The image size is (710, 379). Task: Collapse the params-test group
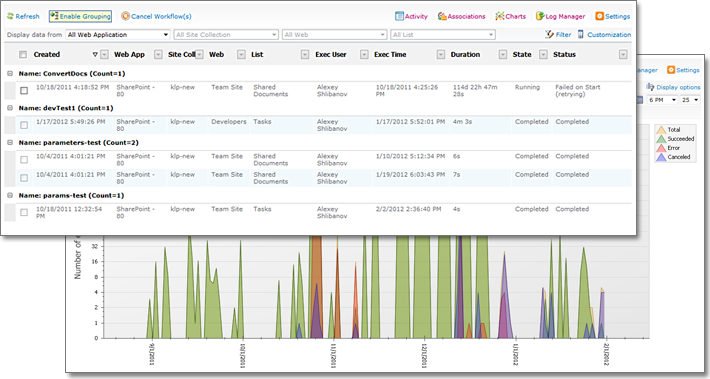[x=10, y=195]
